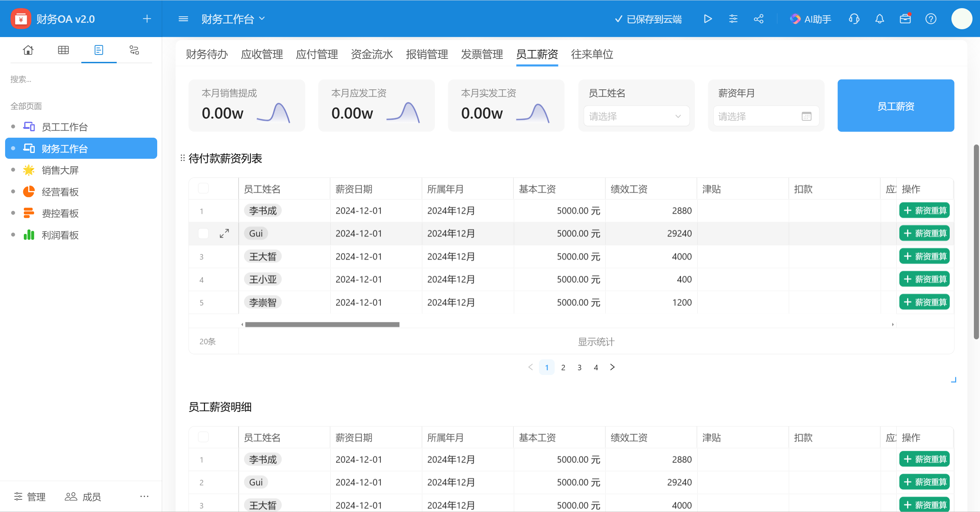Click the drag handle beside 待付款薪资列表
Viewport: 980px width, 512px height.
tap(183, 158)
